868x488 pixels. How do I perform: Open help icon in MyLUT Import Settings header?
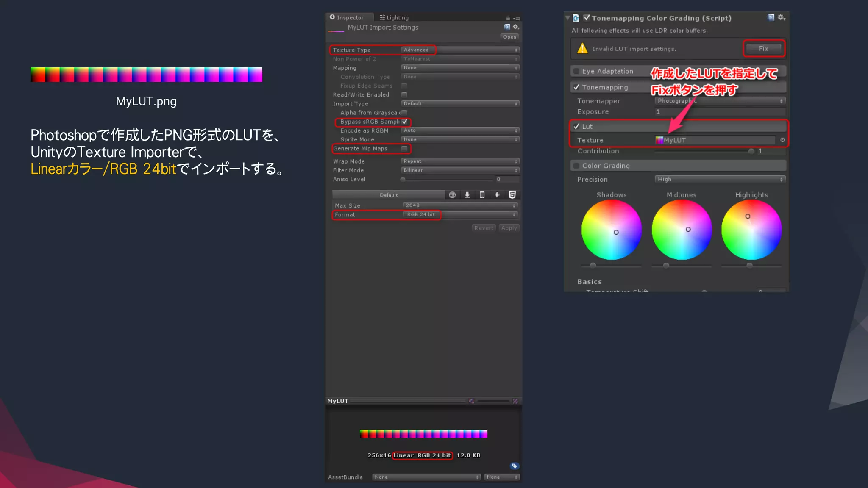click(x=507, y=27)
